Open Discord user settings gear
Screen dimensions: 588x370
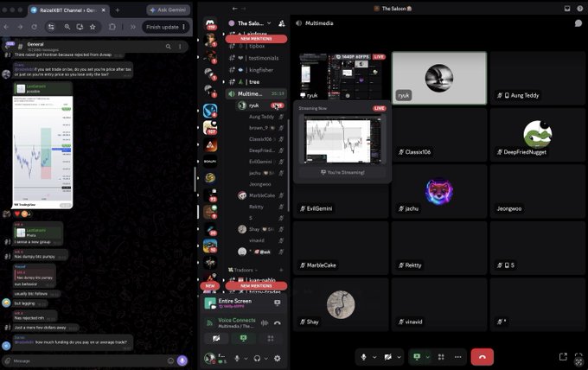[277, 359]
